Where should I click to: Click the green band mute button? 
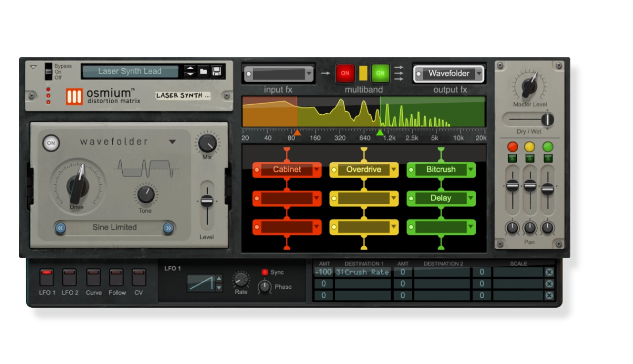(x=547, y=147)
